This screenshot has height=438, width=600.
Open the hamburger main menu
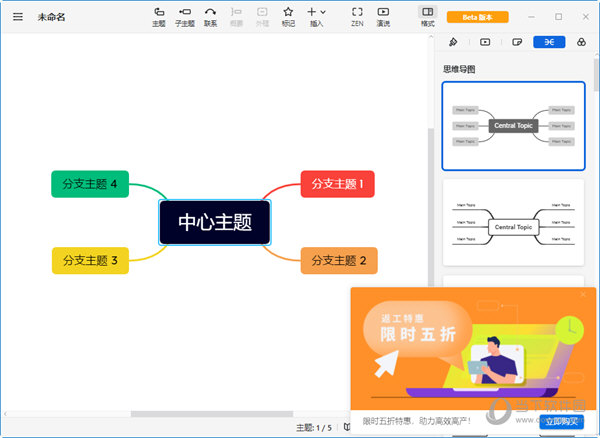[17, 17]
